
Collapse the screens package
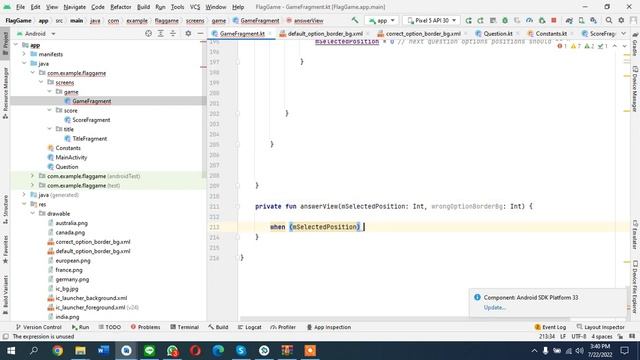click(41, 82)
